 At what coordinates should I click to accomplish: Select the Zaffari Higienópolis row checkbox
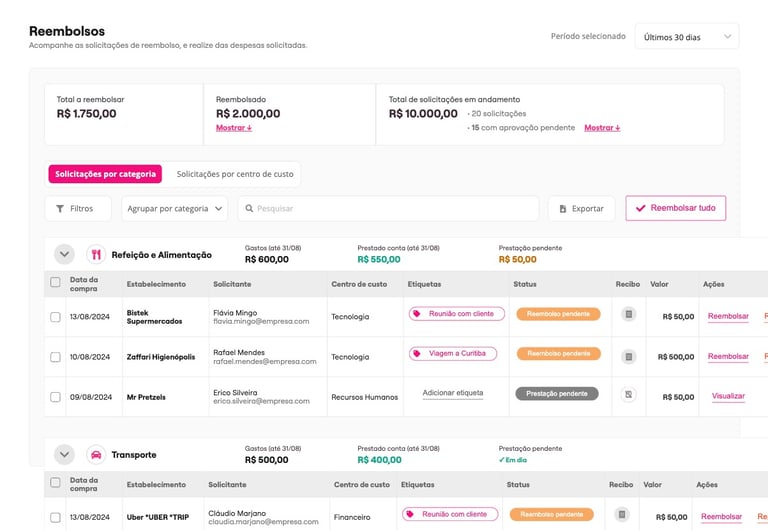pyautogui.click(x=55, y=357)
